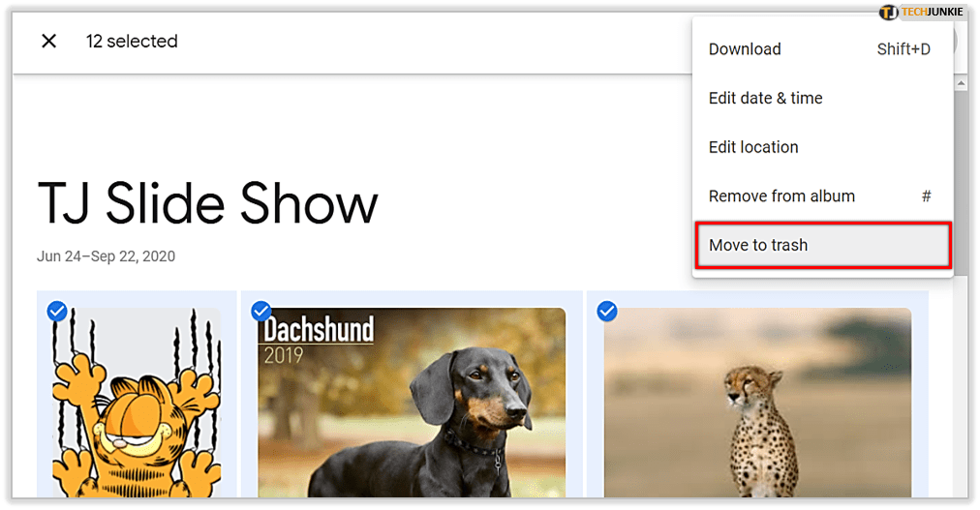Choose Download from the options menu
Image resolution: width=980 pixels, height=510 pixels.
(745, 49)
